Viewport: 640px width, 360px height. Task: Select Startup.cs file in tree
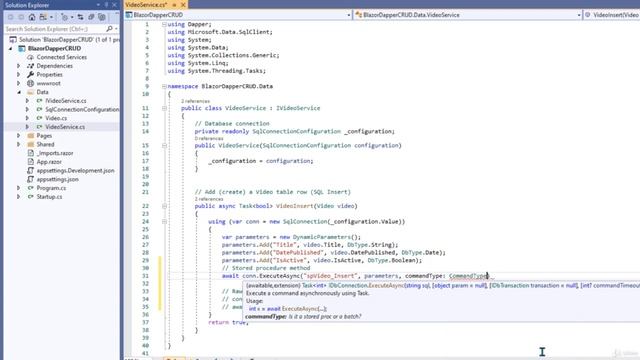click(x=49, y=197)
